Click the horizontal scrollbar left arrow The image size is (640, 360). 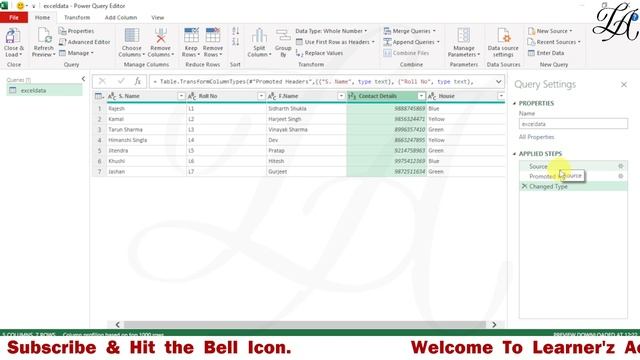click(x=118, y=325)
